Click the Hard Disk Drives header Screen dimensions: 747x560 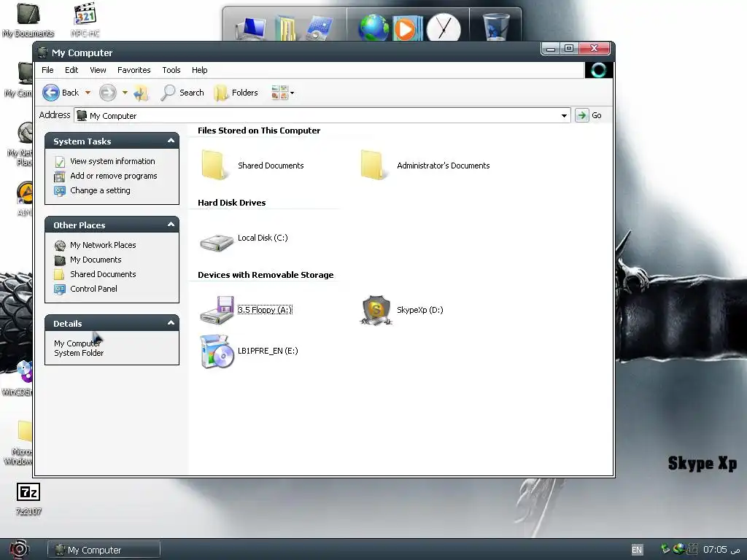tap(231, 203)
